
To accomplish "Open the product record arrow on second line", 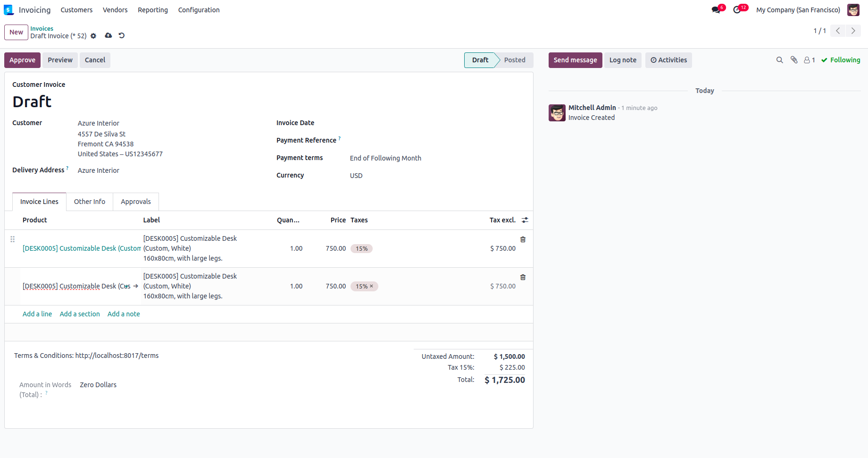I will click(136, 286).
